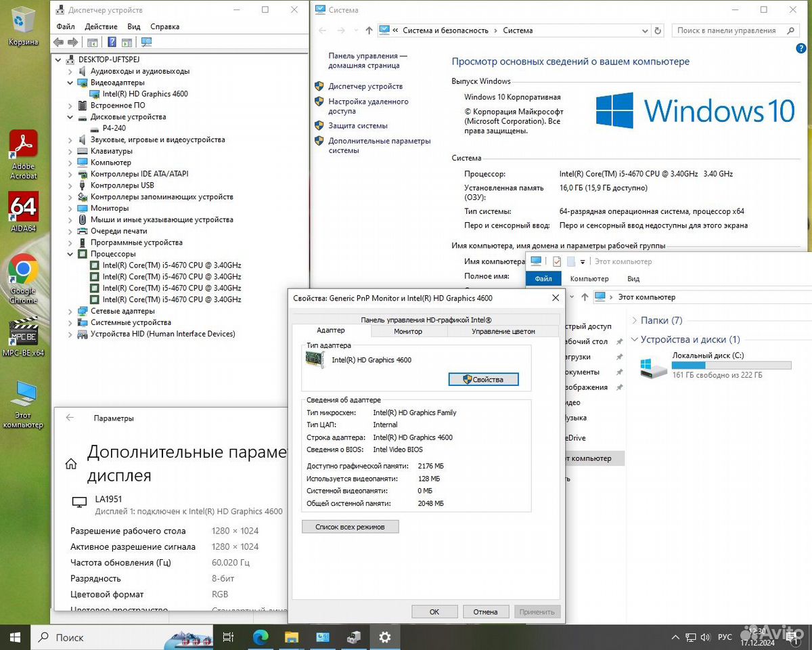Launch AIDA64 desktop icon
The width and height of the screenshot is (812, 650).
[x=23, y=212]
